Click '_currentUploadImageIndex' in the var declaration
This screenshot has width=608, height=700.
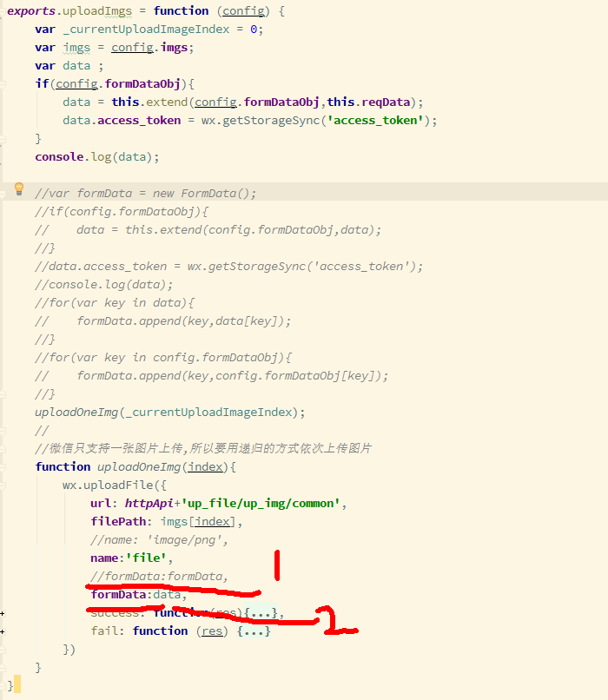click(146, 30)
